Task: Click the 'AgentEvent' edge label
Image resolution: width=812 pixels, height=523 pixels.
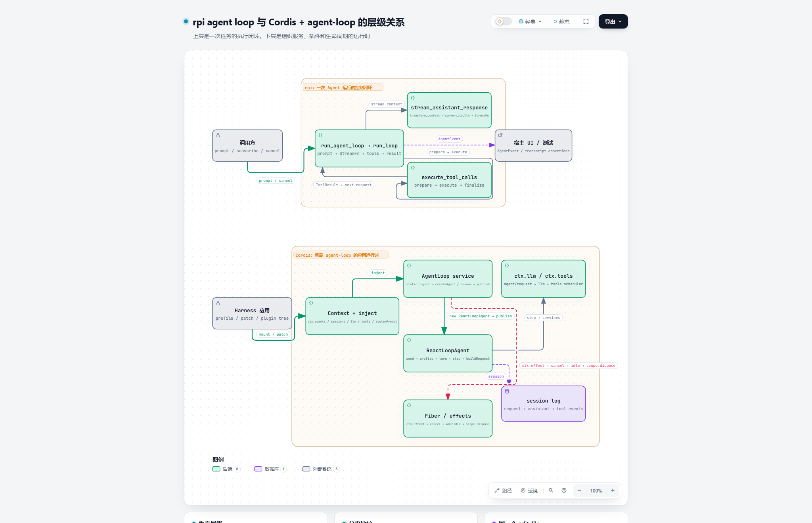Action: pos(449,139)
